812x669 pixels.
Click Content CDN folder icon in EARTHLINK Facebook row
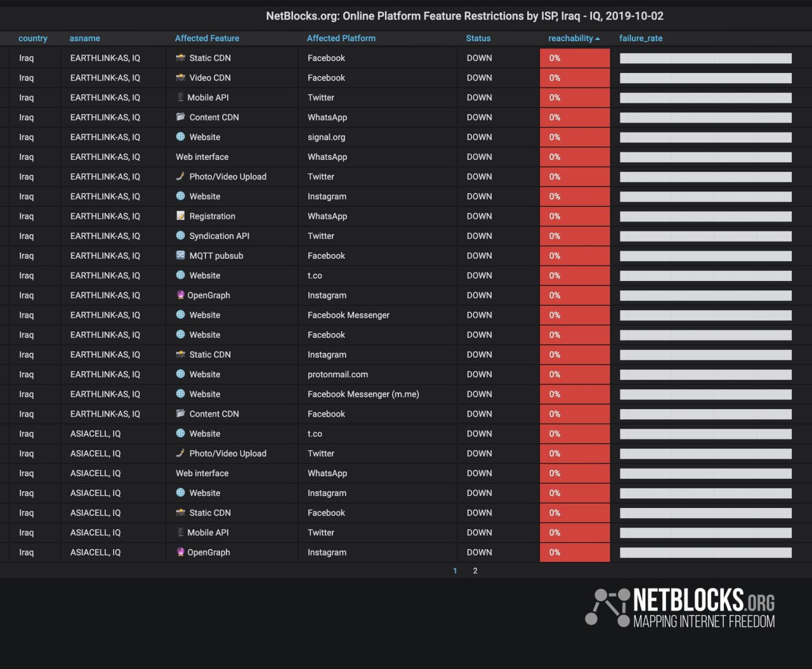click(x=181, y=413)
